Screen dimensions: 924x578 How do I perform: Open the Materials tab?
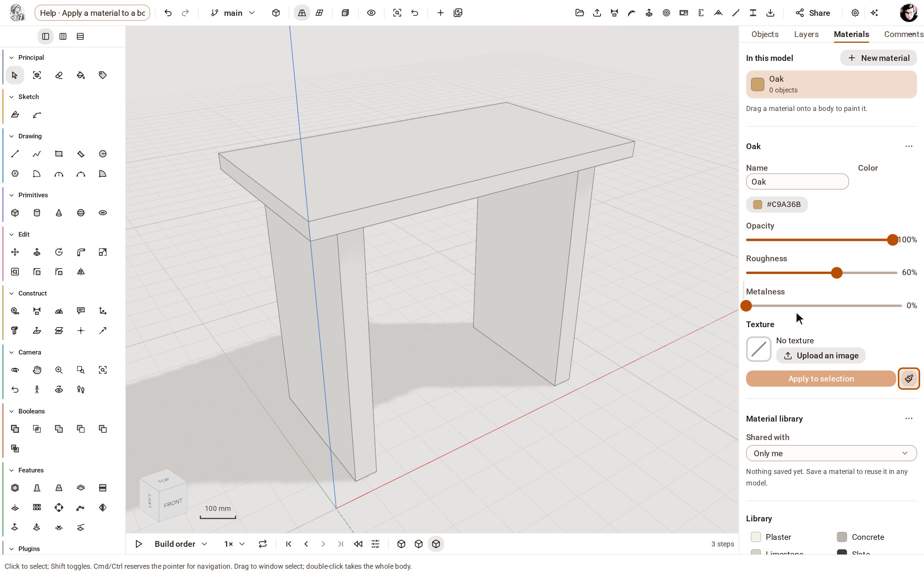pos(851,34)
